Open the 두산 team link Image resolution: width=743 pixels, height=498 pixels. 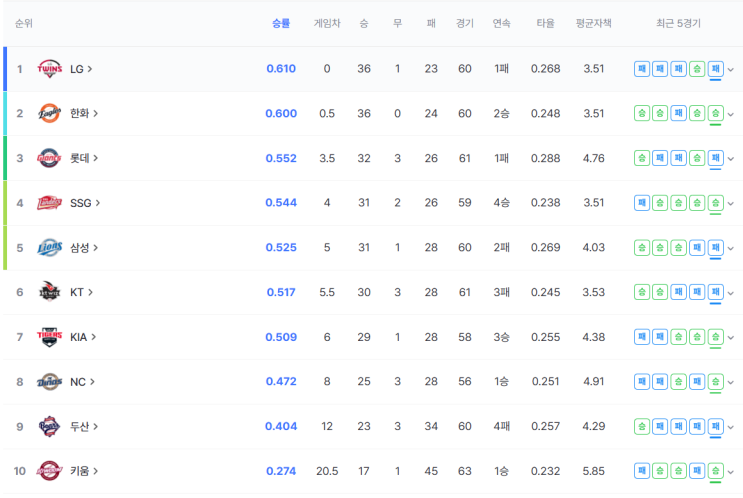(x=84, y=426)
